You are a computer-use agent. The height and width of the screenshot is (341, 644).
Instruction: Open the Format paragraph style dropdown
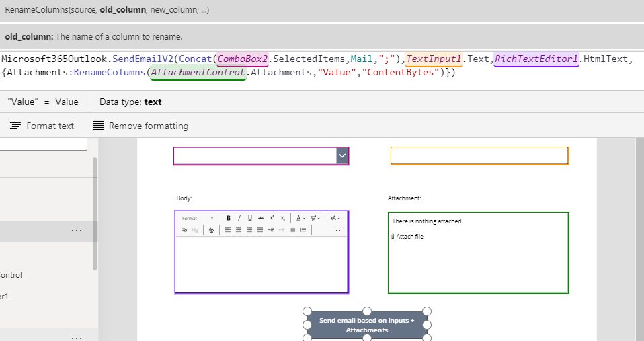tap(198, 218)
